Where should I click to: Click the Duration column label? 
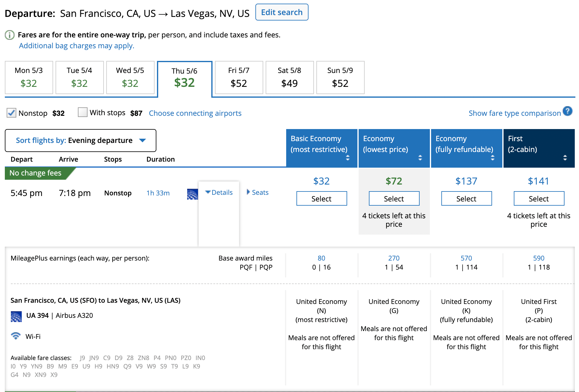161,159
